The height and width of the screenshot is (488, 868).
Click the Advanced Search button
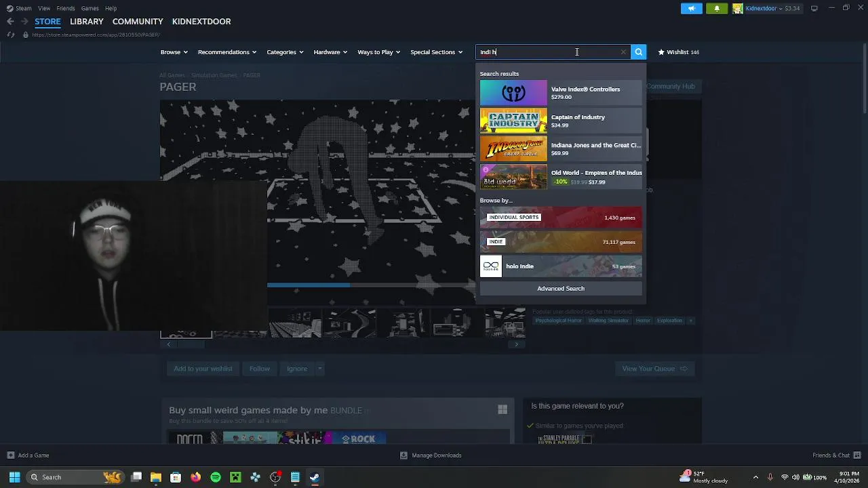(561, 289)
